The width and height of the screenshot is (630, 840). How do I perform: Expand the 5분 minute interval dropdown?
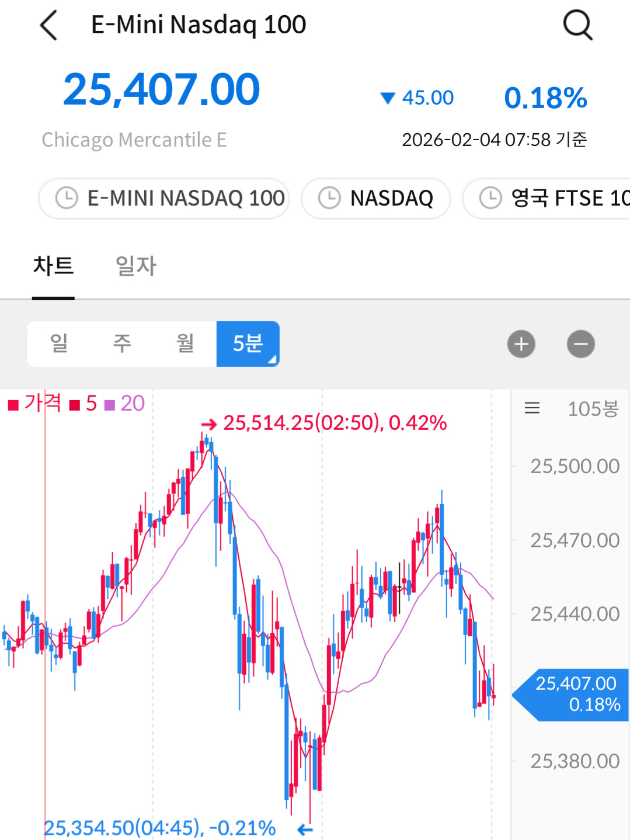point(248,344)
